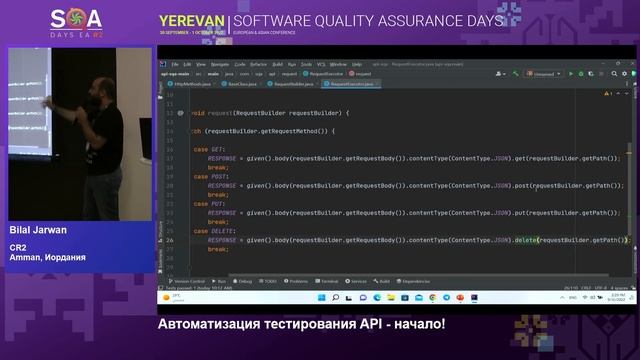Open the Help menu

point(357,64)
